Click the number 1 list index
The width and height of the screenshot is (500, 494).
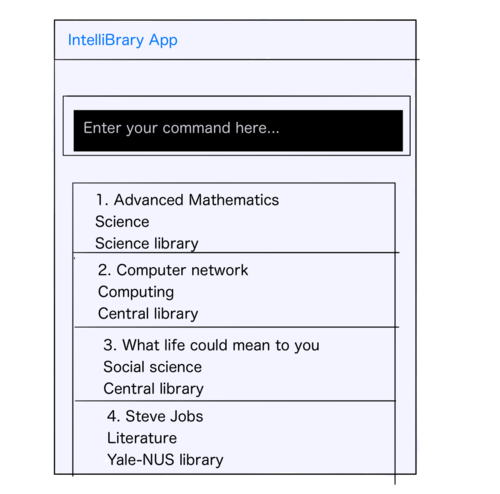coord(102,200)
